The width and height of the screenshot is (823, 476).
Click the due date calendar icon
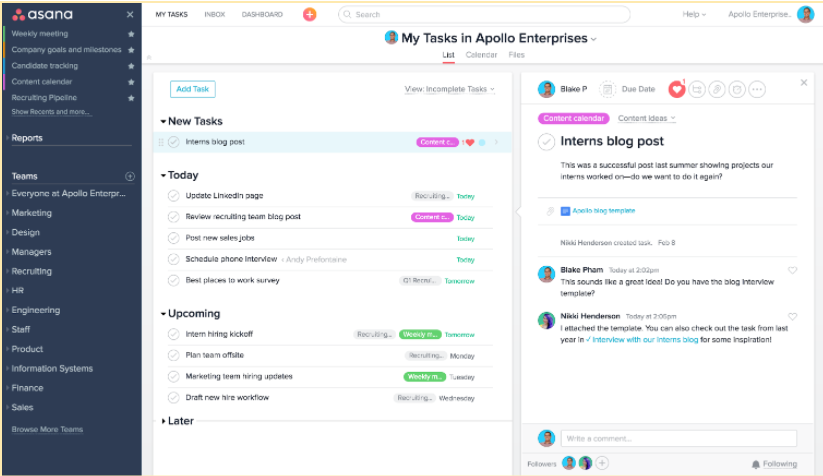coord(607,89)
